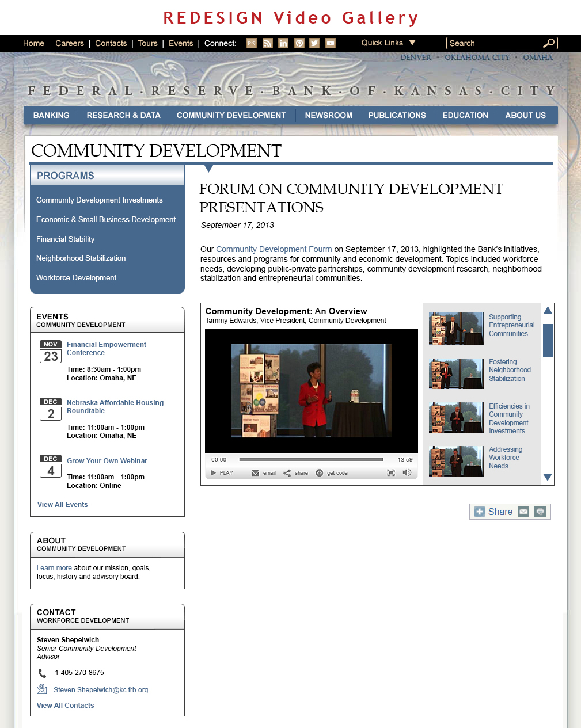Open the NEWSROOM menu
581x728 pixels.
[x=329, y=115]
